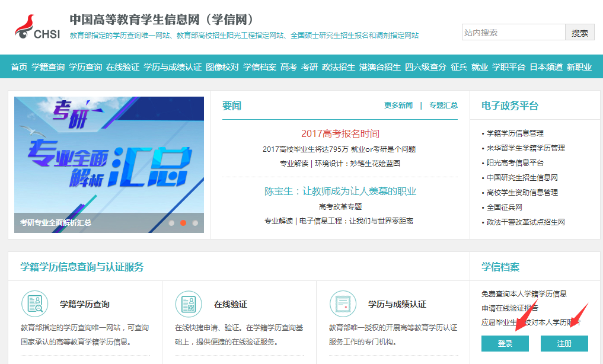Open the 政法干警改革试点招生网 link
Viewport: 603px width, 364px height.
[x=526, y=222]
